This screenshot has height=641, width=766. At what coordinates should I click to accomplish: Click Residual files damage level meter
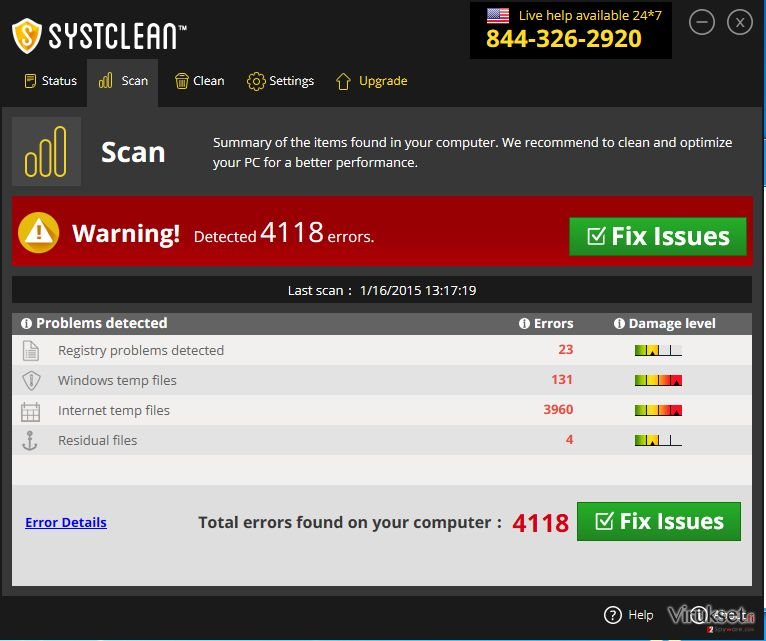point(658,441)
